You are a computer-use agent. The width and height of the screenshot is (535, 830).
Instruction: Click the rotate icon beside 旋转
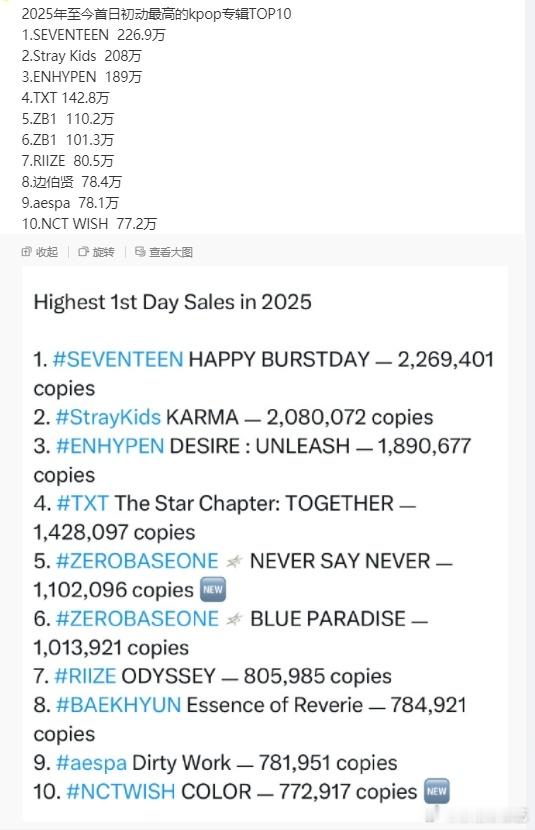(83, 252)
